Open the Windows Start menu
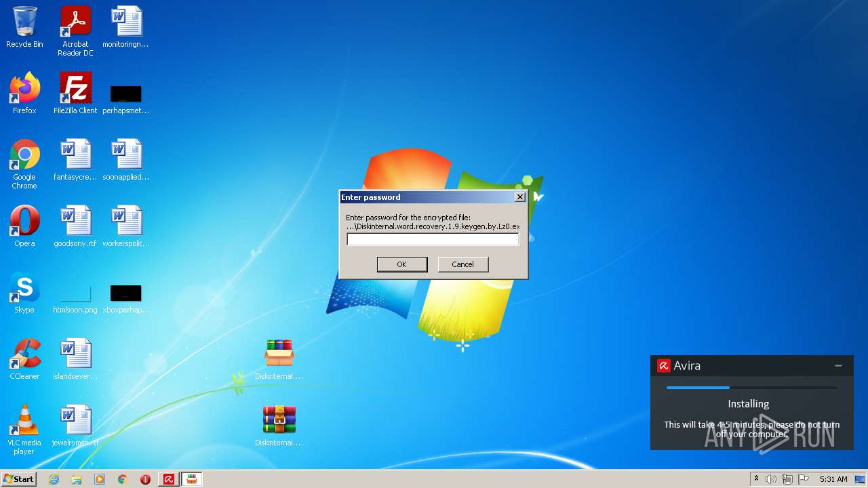The image size is (868, 488). tap(18, 479)
